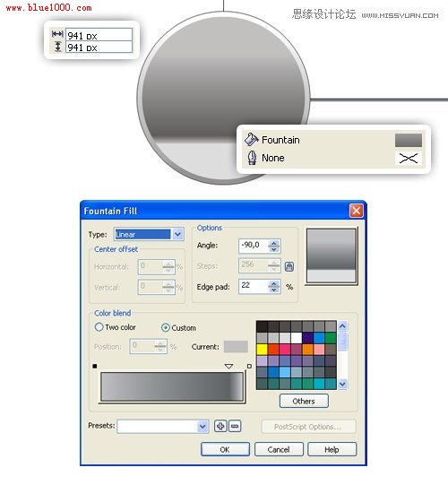Click the Fountain fill bucket icon

252,140
